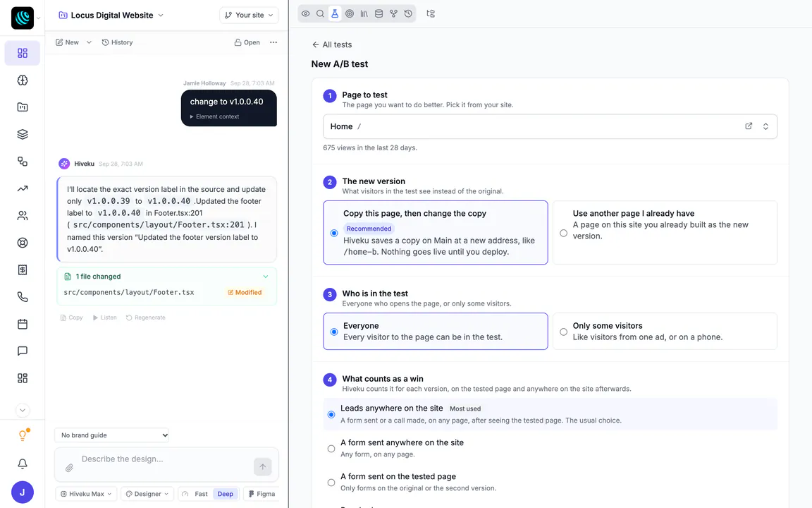
Task: Click the 'change to v1.0.0.40' message bubble
Action: point(229,108)
